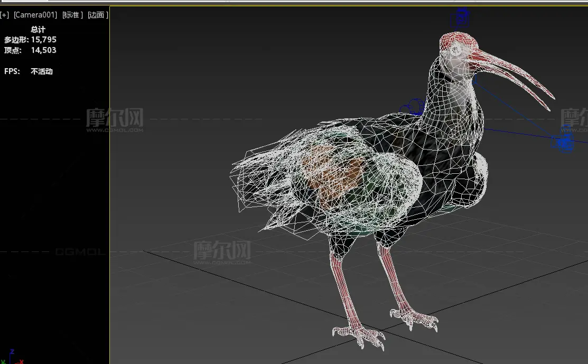Open the 标准 shading quality menu
Image resolution: width=588 pixels, height=364 pixels.
click(x=72, y=15)
